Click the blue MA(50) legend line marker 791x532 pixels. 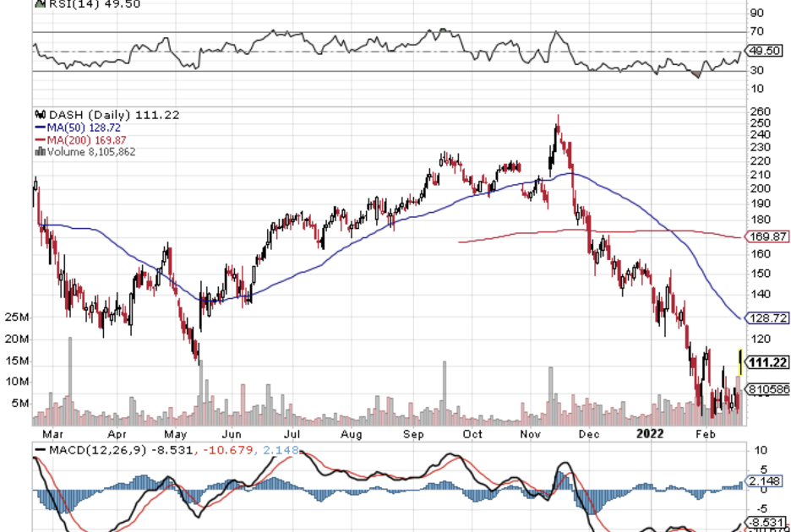click(41, 128)
